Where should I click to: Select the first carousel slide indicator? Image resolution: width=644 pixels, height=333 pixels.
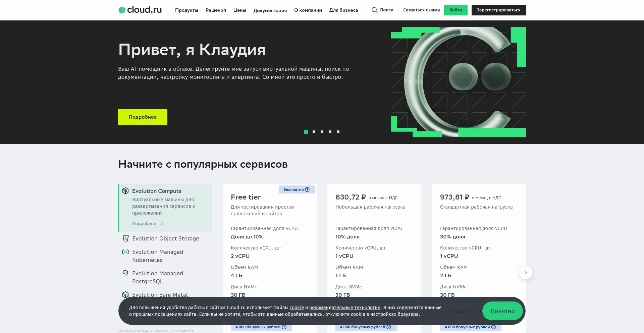(x=306, y=132)
